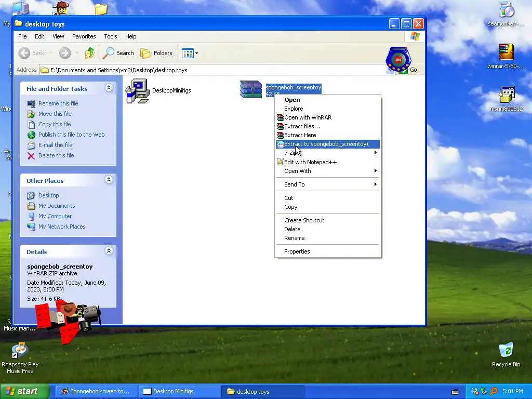Toggle the Folders pane button
The height and width of the screenshot is (399, 532).
click(x=156, y=53)
